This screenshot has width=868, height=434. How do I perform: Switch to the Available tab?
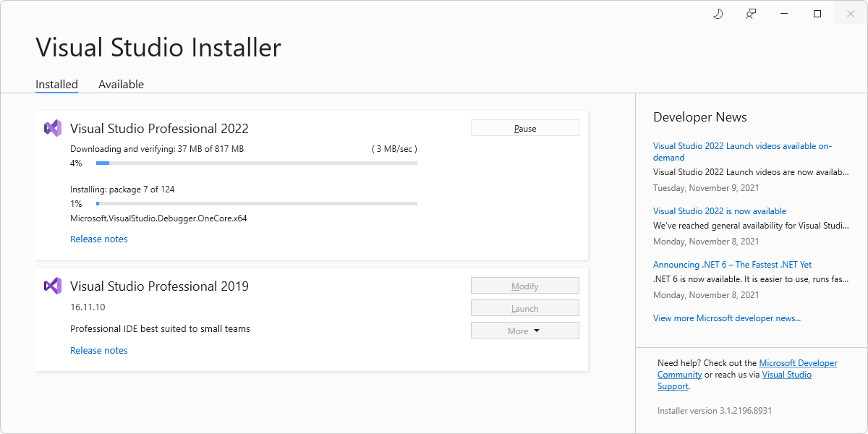(121, 84)
